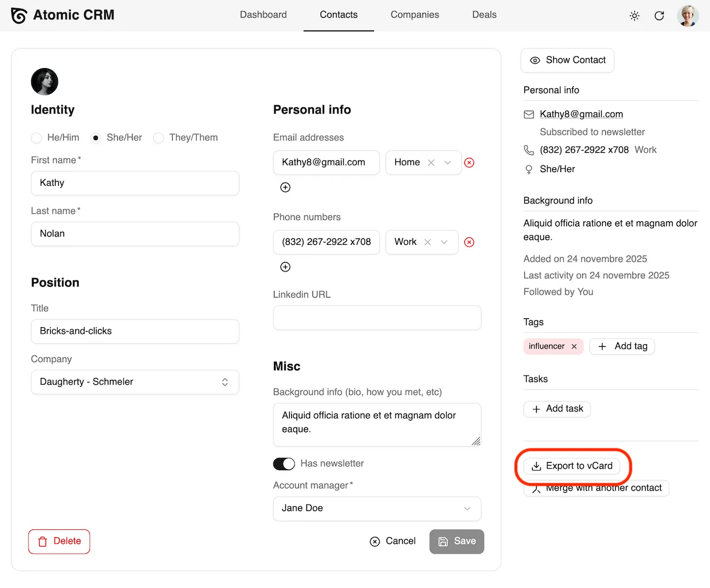710x588 pixels.
Task: Switch to the Deals tab
Action: coord(484,15)
